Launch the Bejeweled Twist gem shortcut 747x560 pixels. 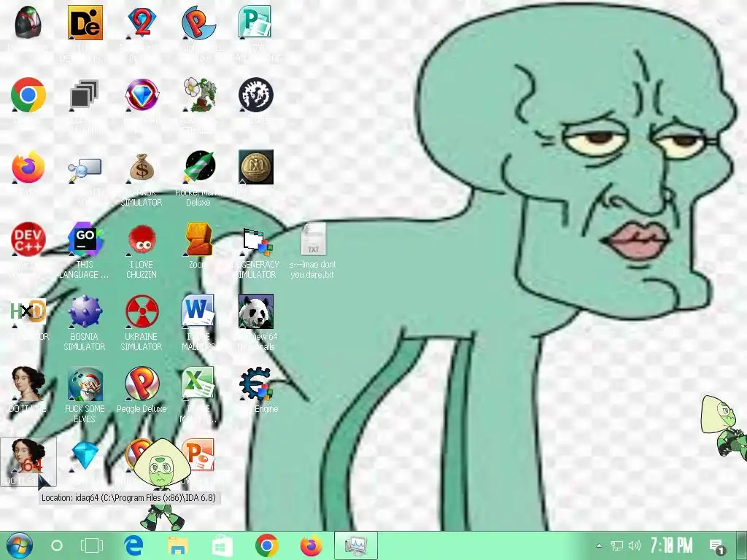[x=142, y=95]
